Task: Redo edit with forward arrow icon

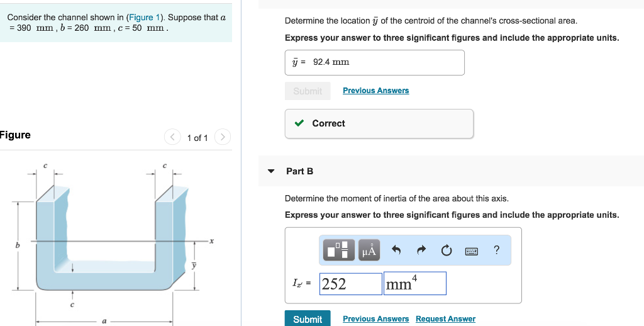Action: (421, 250)
